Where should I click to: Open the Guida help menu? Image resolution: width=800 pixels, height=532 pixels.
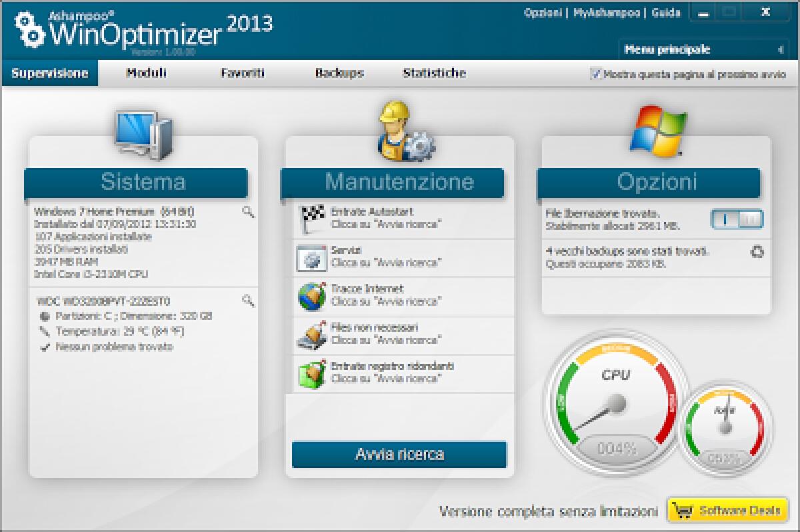click(x=667, y=12)
